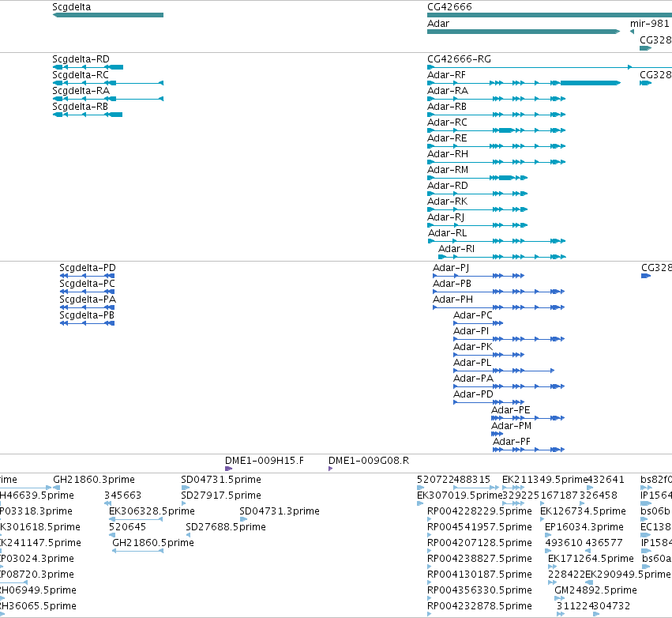Click the mir-981 gene label
The width and height of the screenshot is (672, 618).
pos(650,24)
